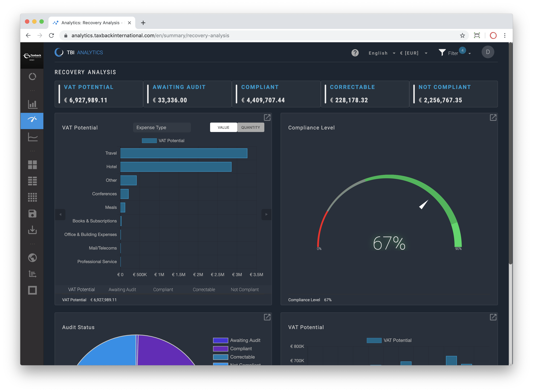533x392 pixels.
Task: Select the Awaiting Audit chart tab
Action: (x=122, y=289)
